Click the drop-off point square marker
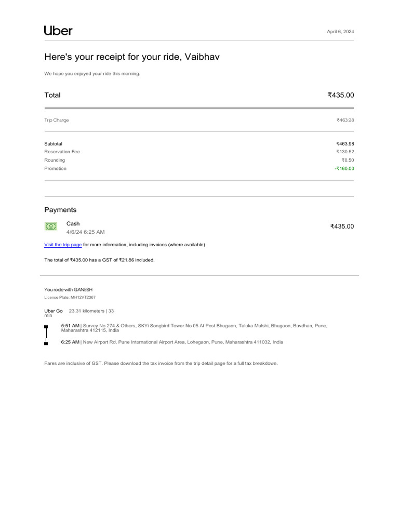The height and width of the screenshot is (532, 399). pos(46,343)
